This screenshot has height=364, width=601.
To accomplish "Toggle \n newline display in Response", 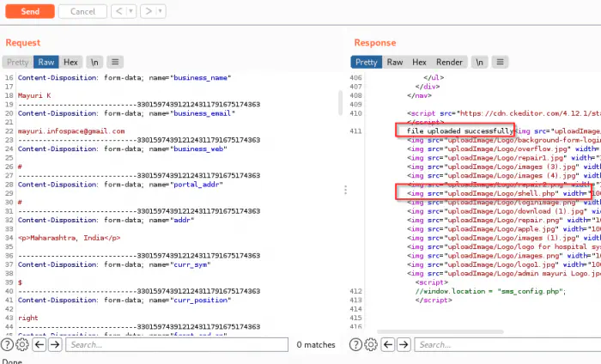I will click(x=482, y=62).
